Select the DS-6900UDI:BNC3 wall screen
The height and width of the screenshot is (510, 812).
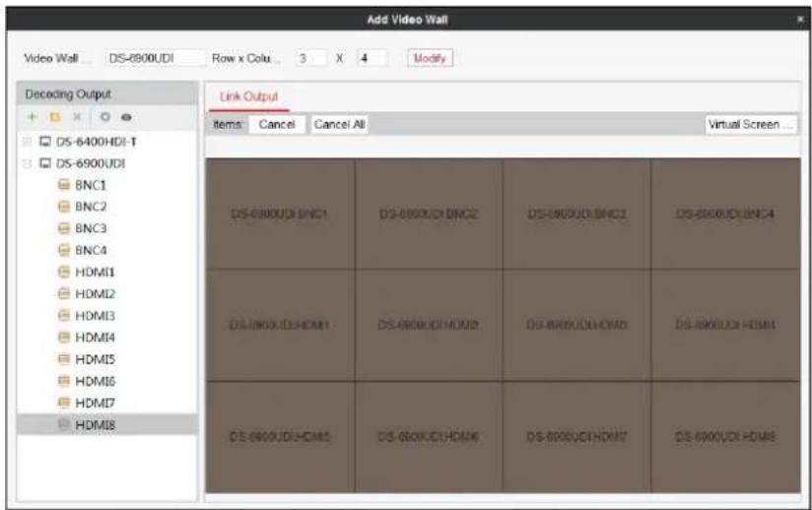tap(576, 214)
